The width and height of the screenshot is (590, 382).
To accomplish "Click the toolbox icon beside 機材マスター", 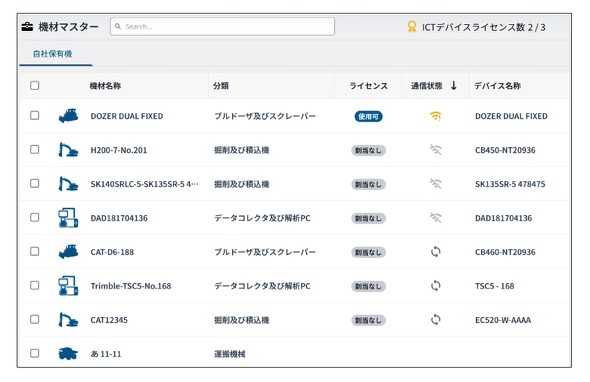I will pyautogui.click(x=27, y=27).
